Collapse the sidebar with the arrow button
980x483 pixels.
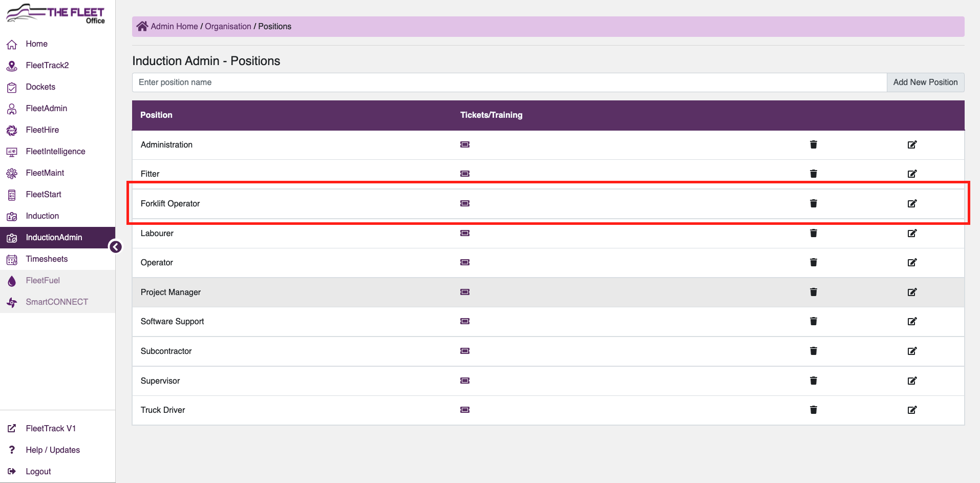pos(116,247)
